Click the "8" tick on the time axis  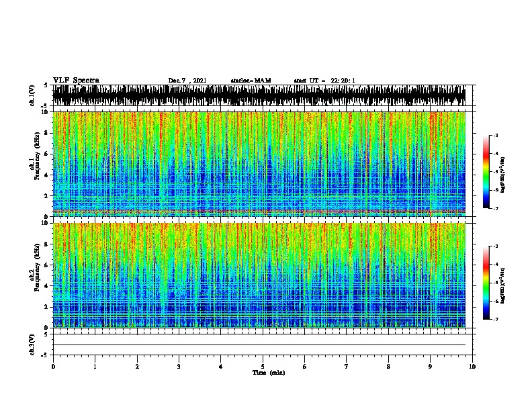(388, 367)
